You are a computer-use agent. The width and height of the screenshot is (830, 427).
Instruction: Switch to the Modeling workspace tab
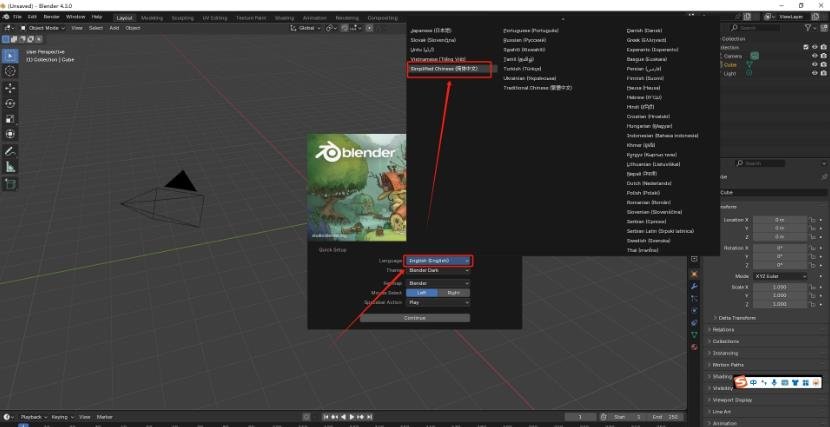coord(152,18)
